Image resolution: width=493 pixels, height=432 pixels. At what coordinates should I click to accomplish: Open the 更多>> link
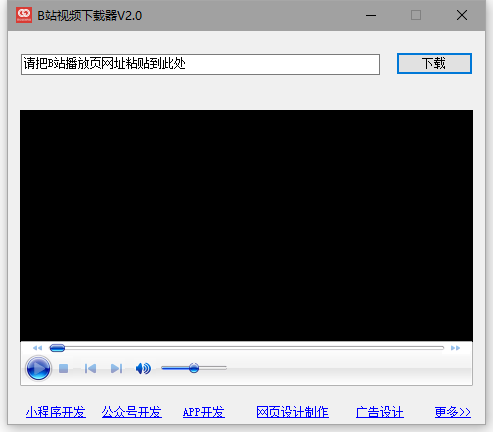(453, 412)
